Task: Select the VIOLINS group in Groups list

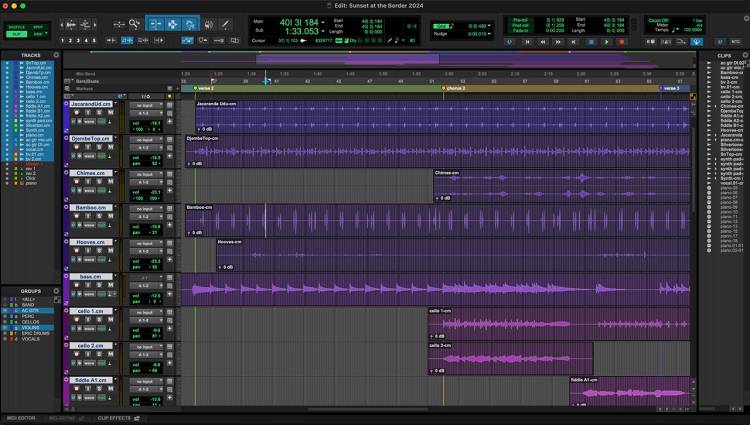Action: tap(32, 325)
